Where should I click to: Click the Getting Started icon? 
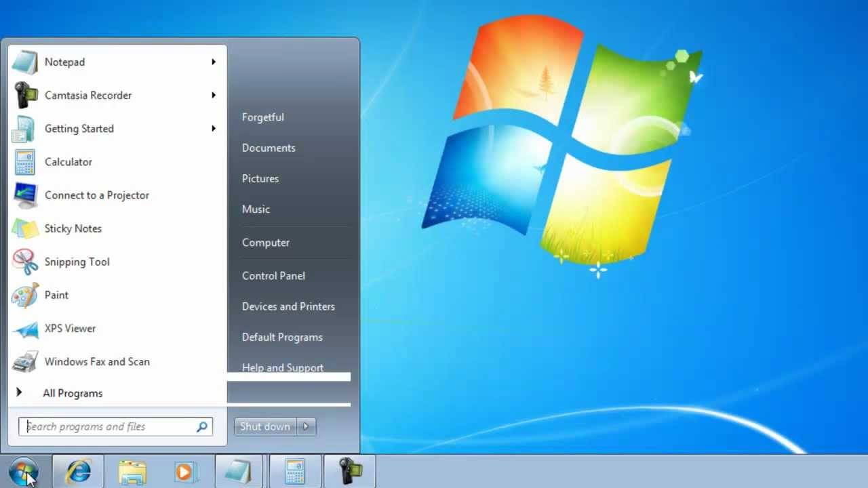click(24, 129)
